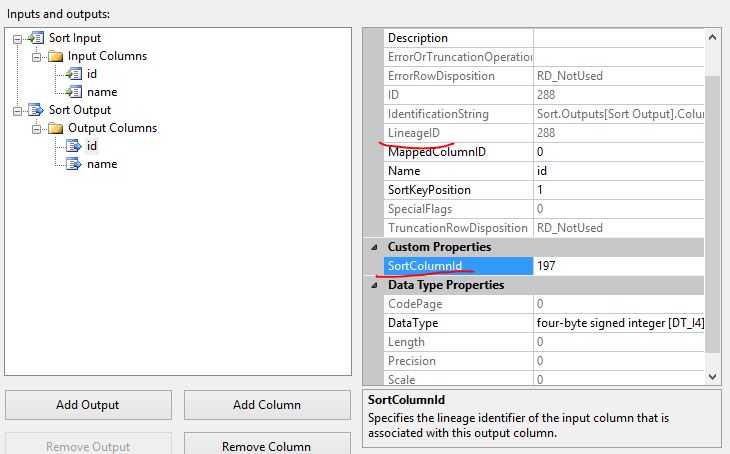
Task: Click the Sort Input node icon
Action: tap(36, 38)
